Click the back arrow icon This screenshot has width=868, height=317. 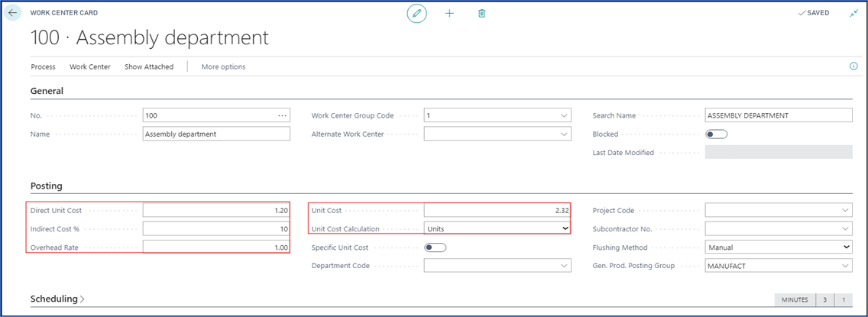click(13, 13)
